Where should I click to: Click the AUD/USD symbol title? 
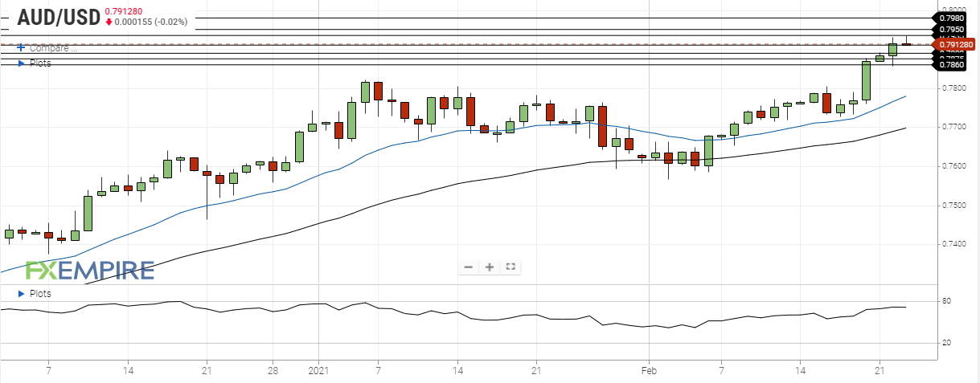pyautogui.click(x=57, y=16)
